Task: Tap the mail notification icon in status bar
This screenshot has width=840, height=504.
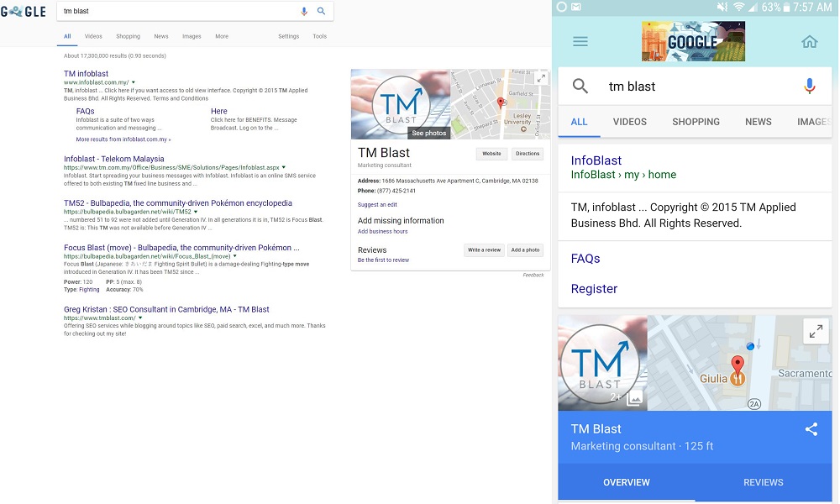Action: (576, 8)
